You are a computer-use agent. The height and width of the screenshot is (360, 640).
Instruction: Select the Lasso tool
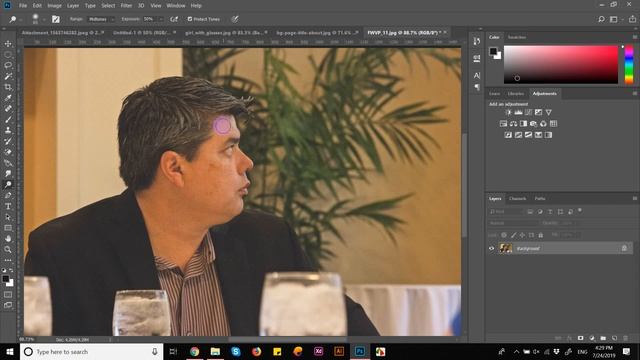pos(8,65)
